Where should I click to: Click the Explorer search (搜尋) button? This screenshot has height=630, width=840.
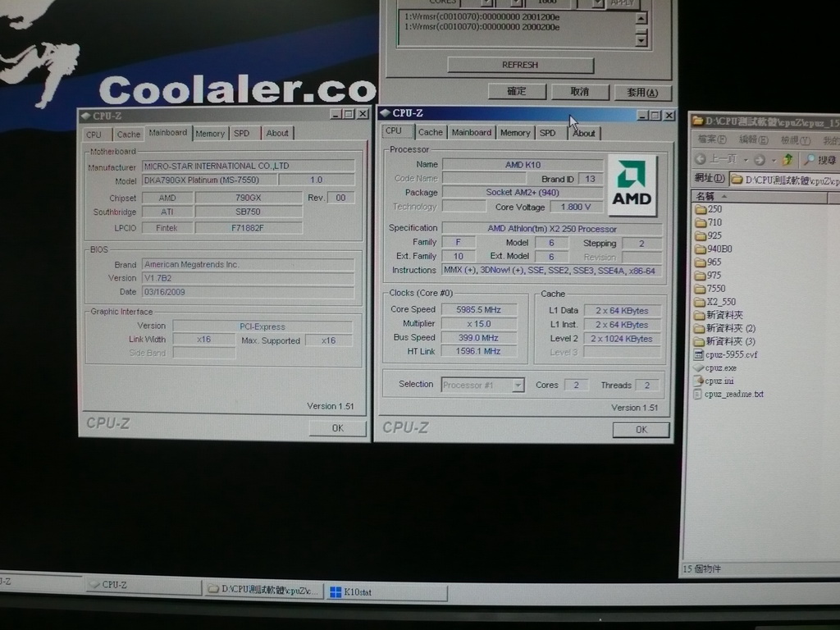point(820,160)
